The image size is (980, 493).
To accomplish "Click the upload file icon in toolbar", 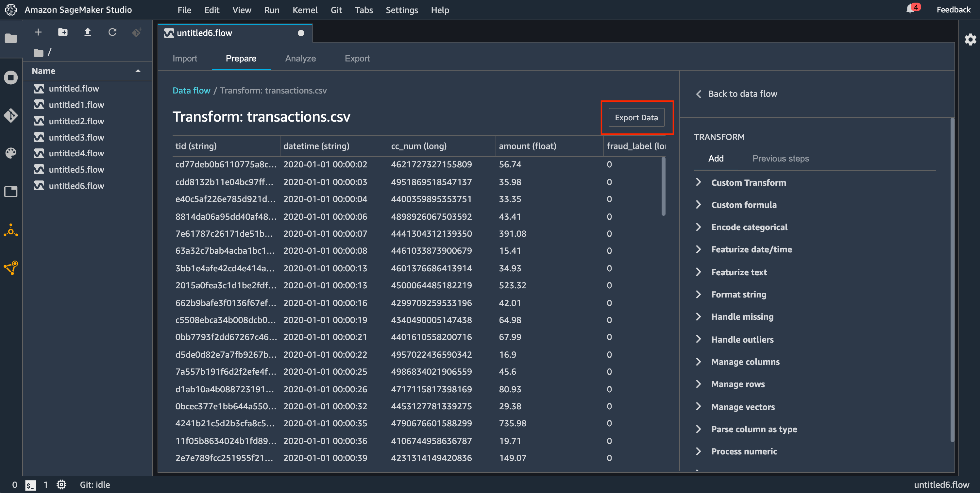I will click(87, 32).
